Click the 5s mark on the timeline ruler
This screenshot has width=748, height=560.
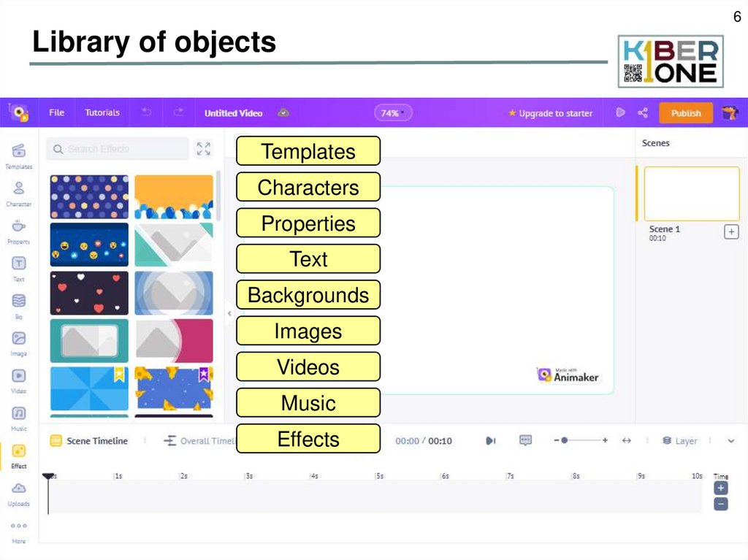[x=379, y=476]
